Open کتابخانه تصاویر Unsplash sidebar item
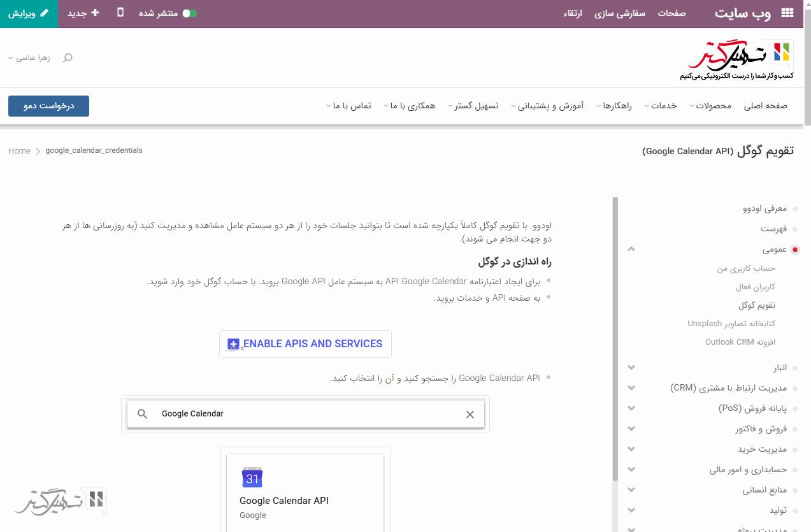 [731, 324]
